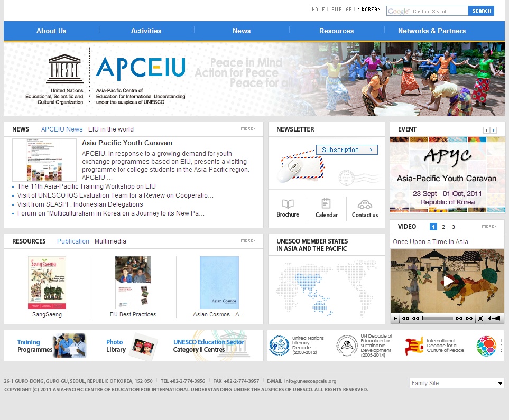The height and width of the screenshot is (420, 509).
Task: Open the SangSaeng publication cover
Action: click(47, 283)
